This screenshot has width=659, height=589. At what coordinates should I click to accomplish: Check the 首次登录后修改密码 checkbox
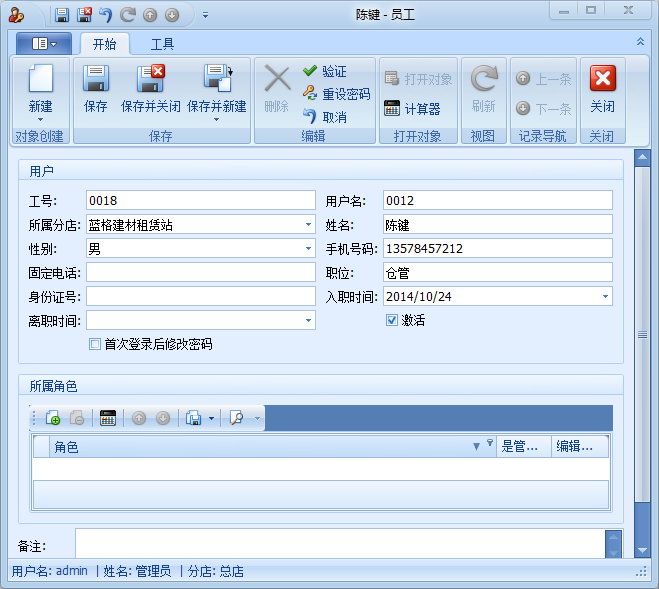click(95, 344)
